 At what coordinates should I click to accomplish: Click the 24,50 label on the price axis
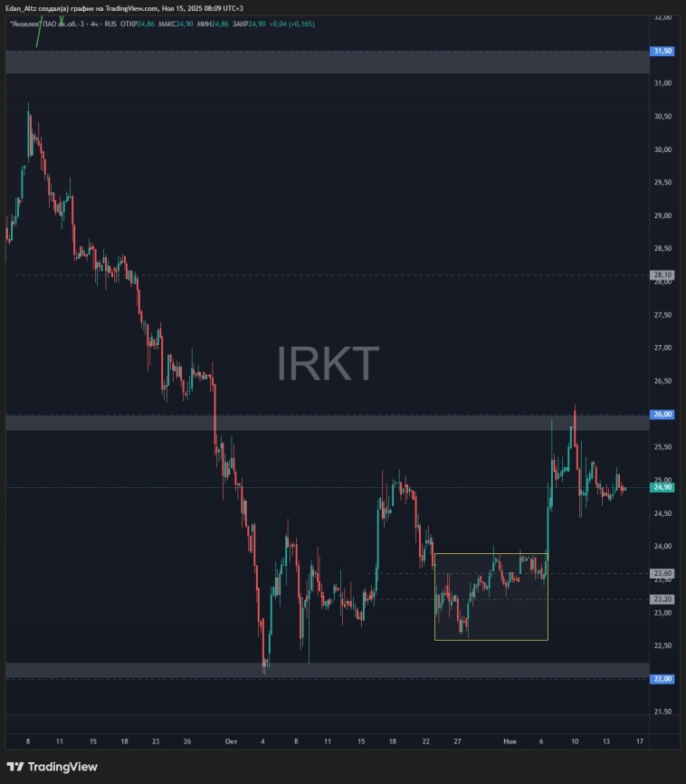coord(662,513)
